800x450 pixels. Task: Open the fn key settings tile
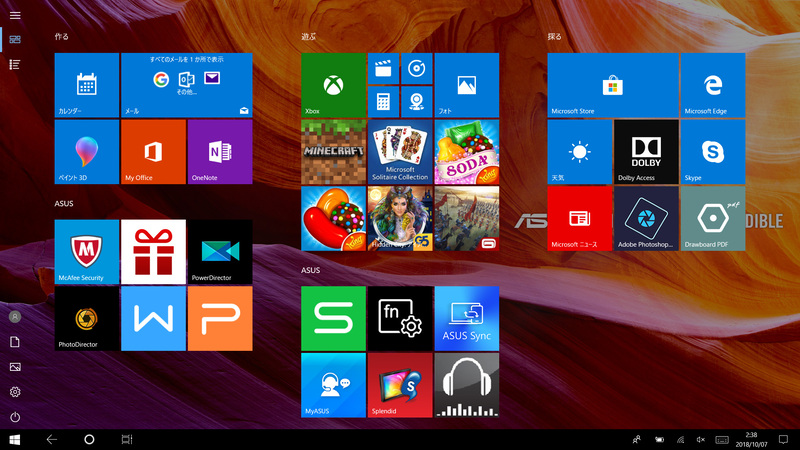click(x=400, y=318)
